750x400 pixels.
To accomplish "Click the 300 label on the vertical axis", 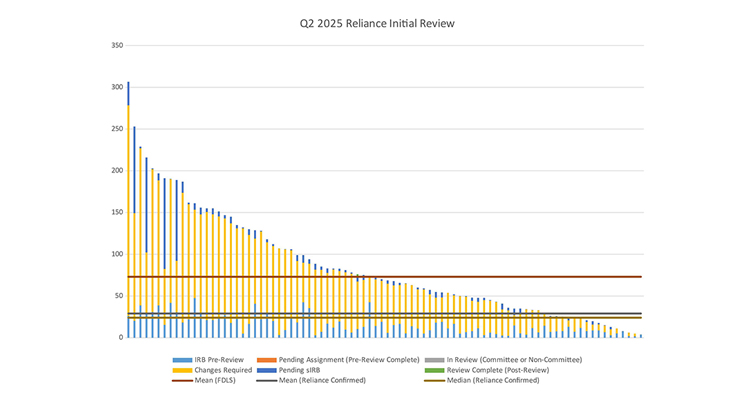I will click(116, 87).
